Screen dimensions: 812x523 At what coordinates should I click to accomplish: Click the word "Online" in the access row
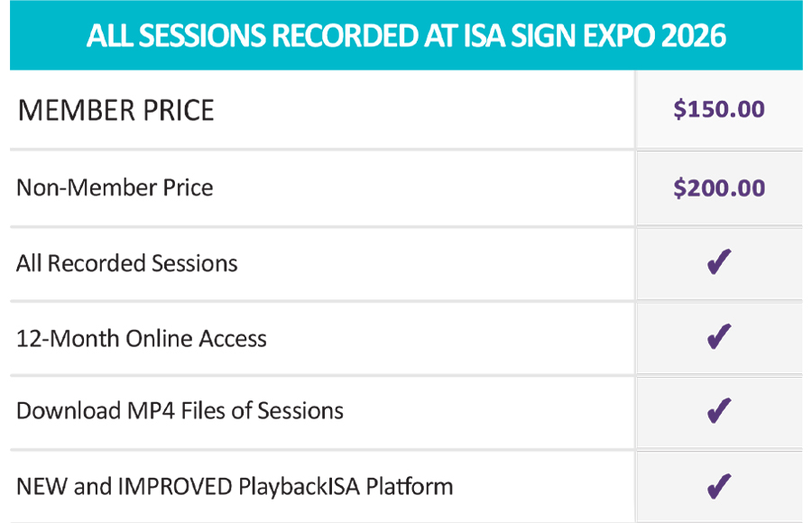pos(161,338)
